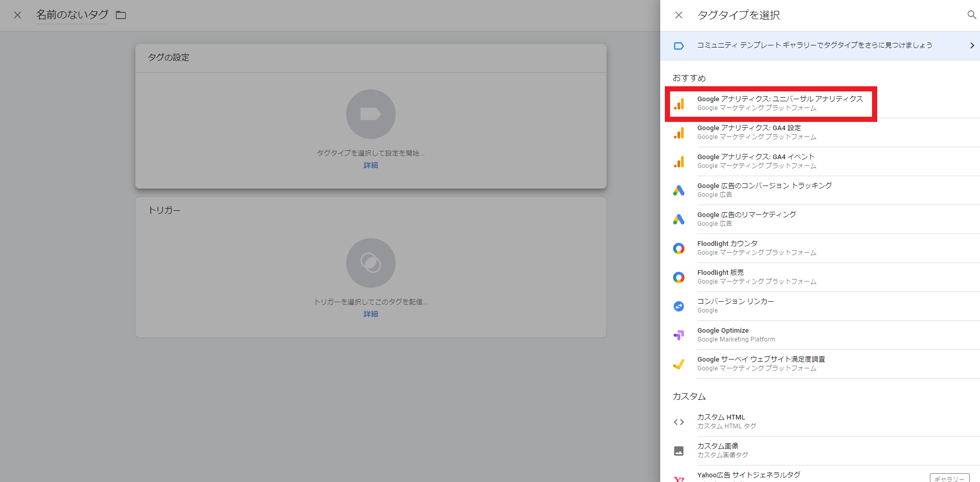This screenshot has width=980, height=482.
Task: Click the GA4 イベント analytics icon
Action: coord(679,162)
